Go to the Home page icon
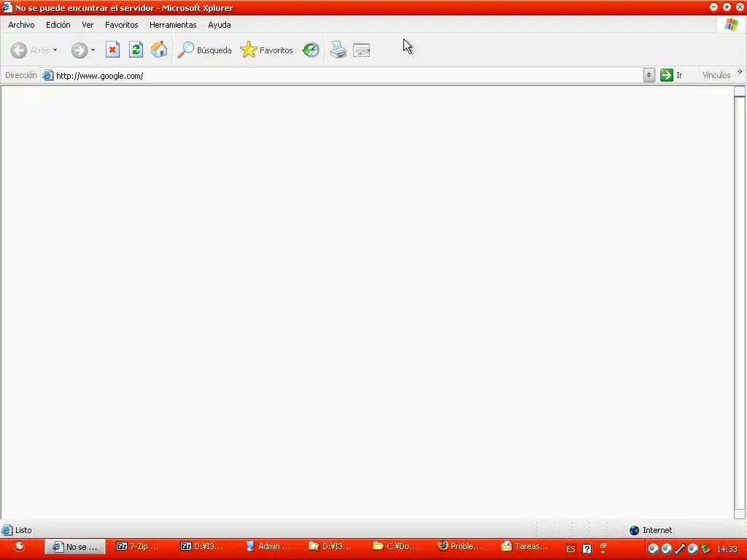The image size is (747, 560). [x=159, y=50]
